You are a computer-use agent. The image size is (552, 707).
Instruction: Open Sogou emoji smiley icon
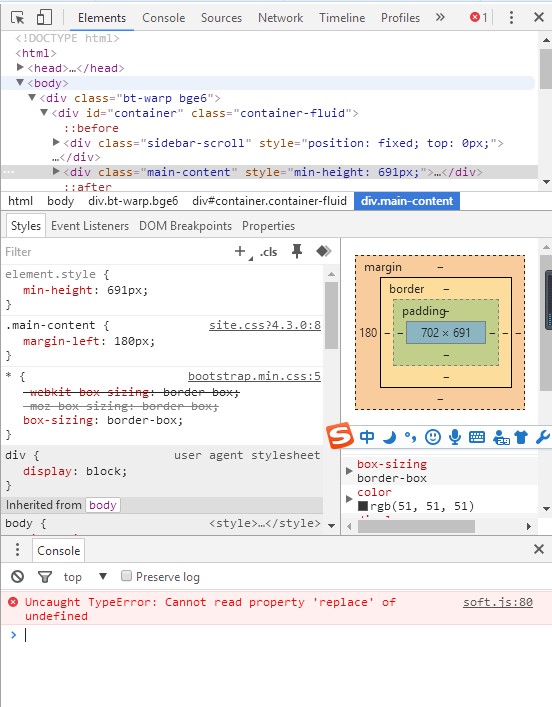coord(433,437)
